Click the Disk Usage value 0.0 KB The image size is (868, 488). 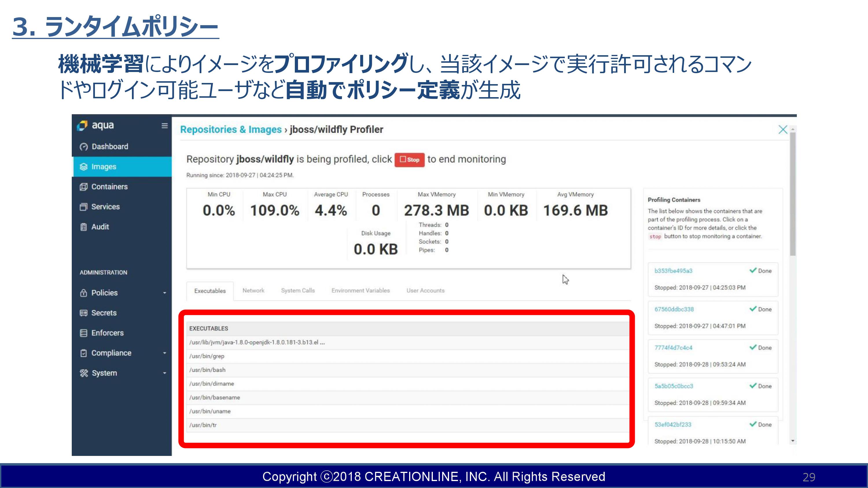point(376,249)
